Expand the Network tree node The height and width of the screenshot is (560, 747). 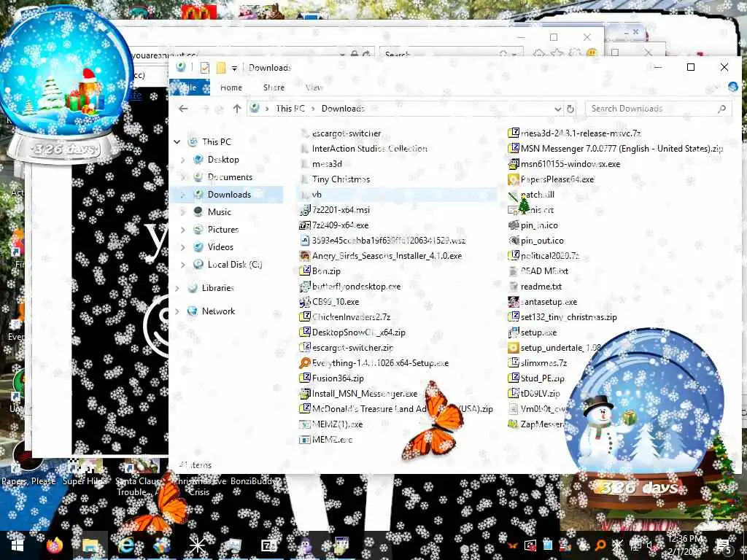point(177,311)
